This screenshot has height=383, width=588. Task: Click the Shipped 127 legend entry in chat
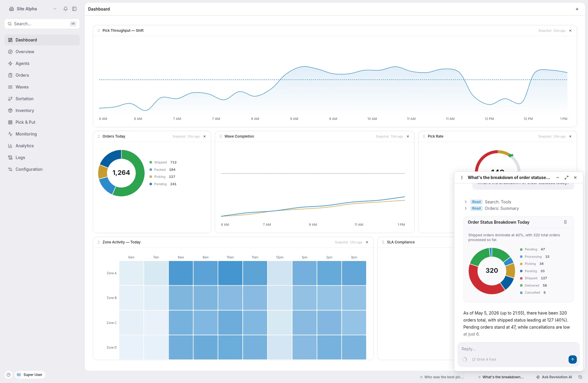pos(533,278)
